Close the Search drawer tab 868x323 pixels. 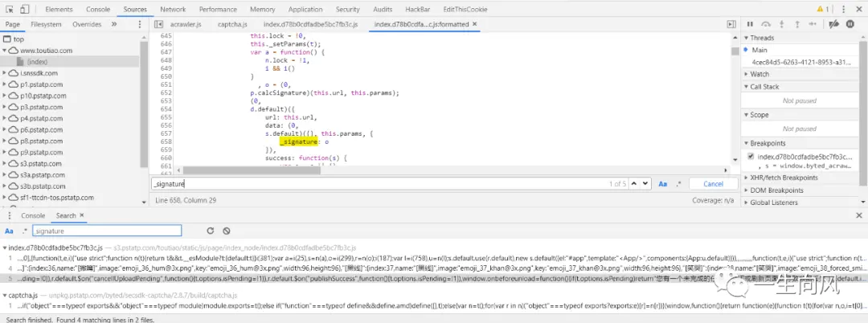[x=82, y=215]
